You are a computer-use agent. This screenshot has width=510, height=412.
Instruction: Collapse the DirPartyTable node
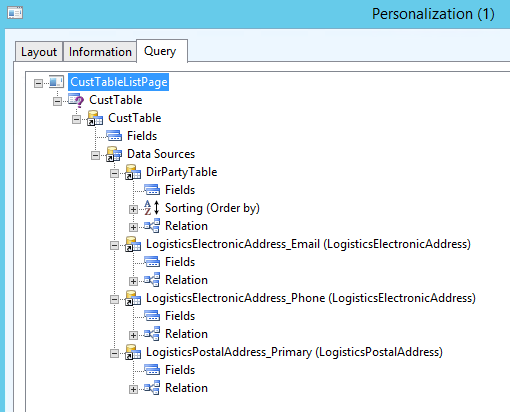(114, 173)
